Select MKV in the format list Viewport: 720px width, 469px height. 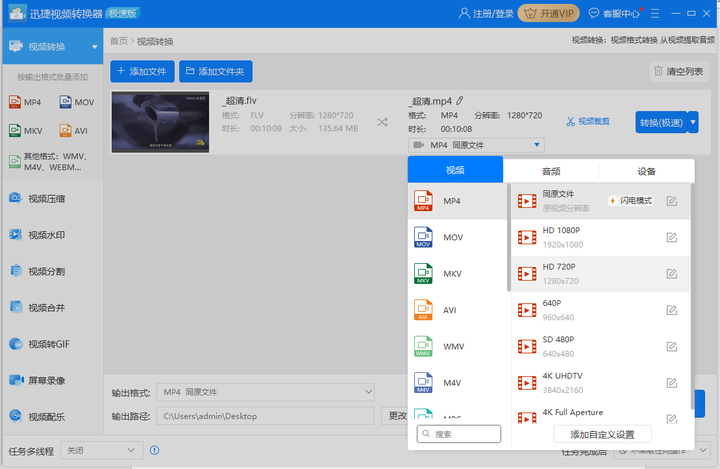[457, 274]
